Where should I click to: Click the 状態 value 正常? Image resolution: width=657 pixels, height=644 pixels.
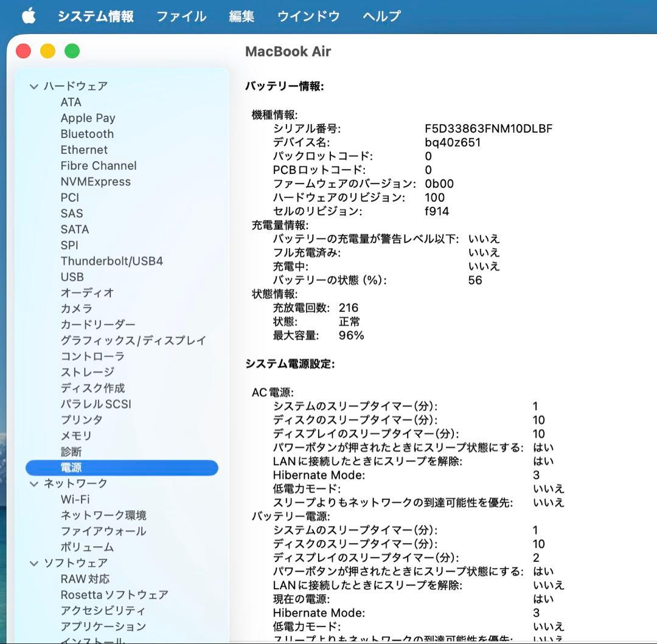349,322
